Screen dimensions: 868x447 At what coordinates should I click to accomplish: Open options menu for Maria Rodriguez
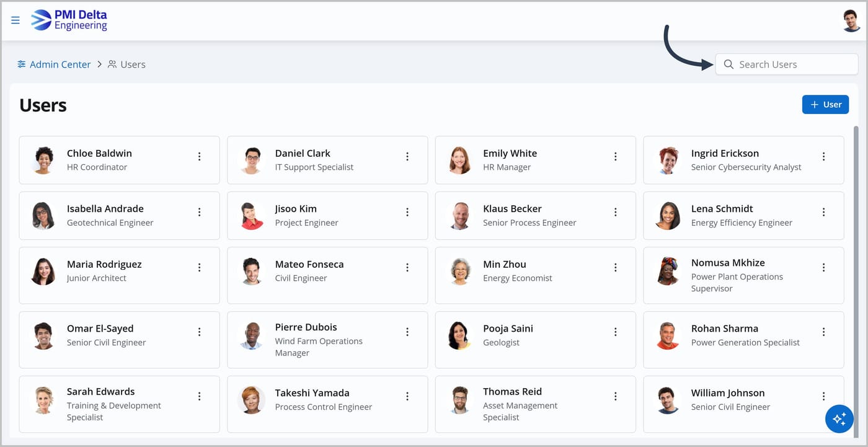200,268
